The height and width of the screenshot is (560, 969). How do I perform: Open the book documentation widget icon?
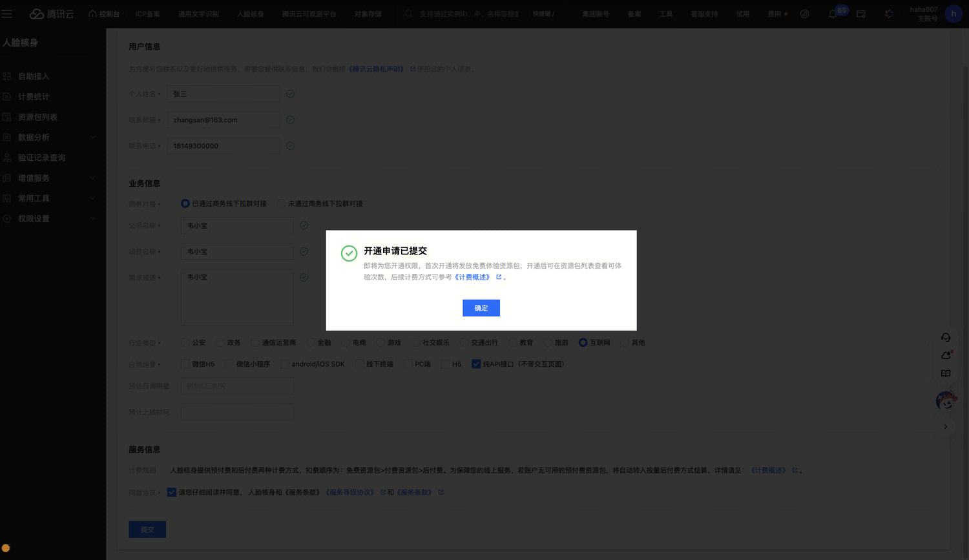[946, 373]
